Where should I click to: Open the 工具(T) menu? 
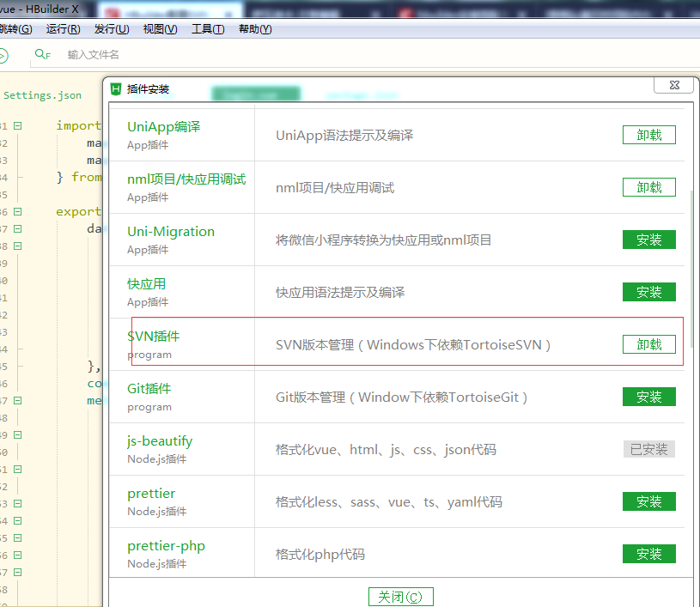click(208, 29)
